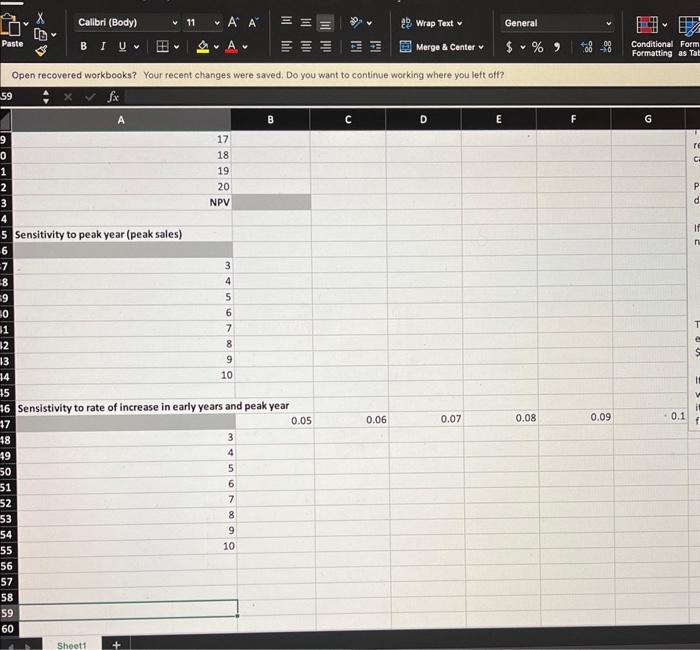
Task: Center text horizontally
Action: 306,46
